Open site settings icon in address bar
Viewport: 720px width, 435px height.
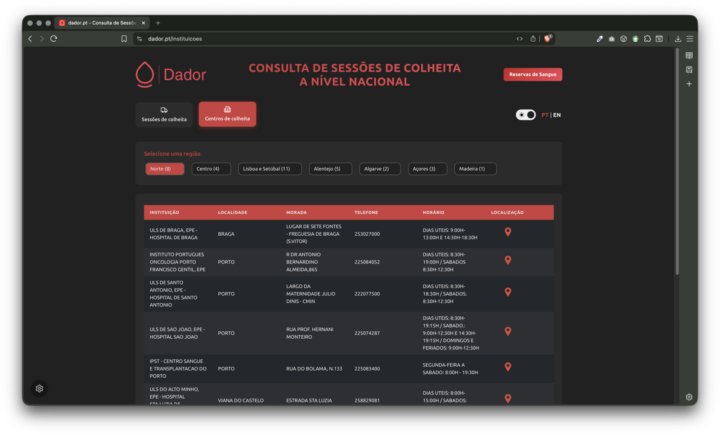click(x=140, y=39)
